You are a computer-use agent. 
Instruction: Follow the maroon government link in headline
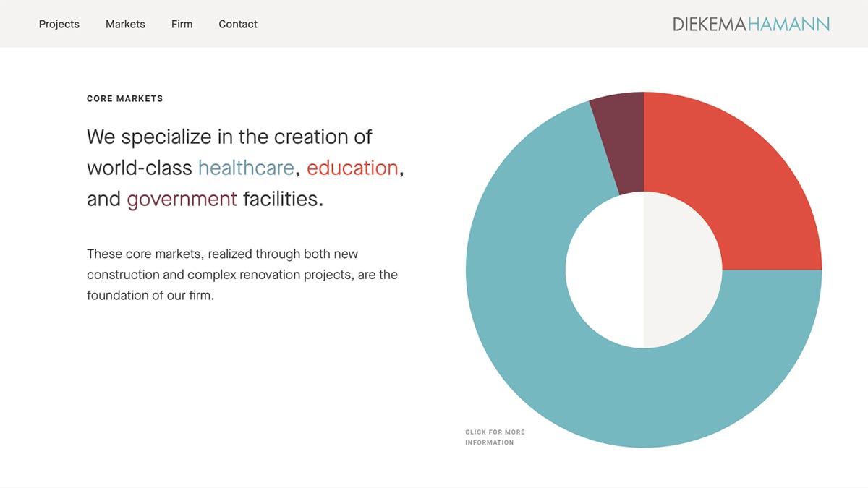182,199
